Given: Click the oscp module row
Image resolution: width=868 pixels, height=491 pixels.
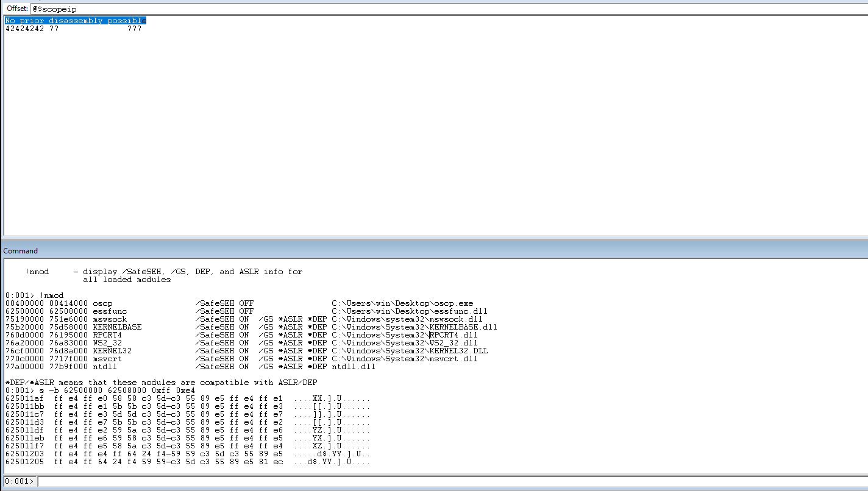Looking at the screenshot, I should (x=102, y=303).
